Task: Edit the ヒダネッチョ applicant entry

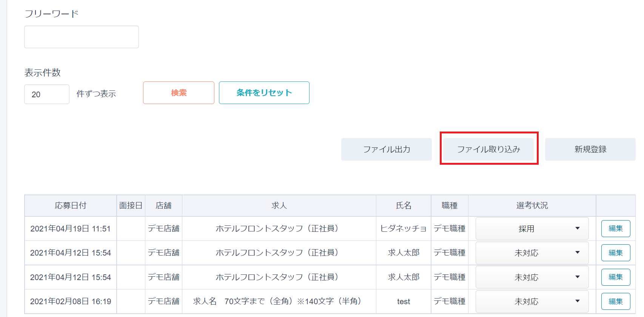Action: coord(615,228)
